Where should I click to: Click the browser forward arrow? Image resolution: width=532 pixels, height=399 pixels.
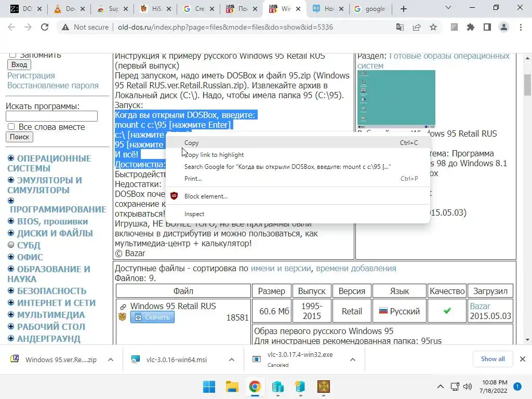28,27
